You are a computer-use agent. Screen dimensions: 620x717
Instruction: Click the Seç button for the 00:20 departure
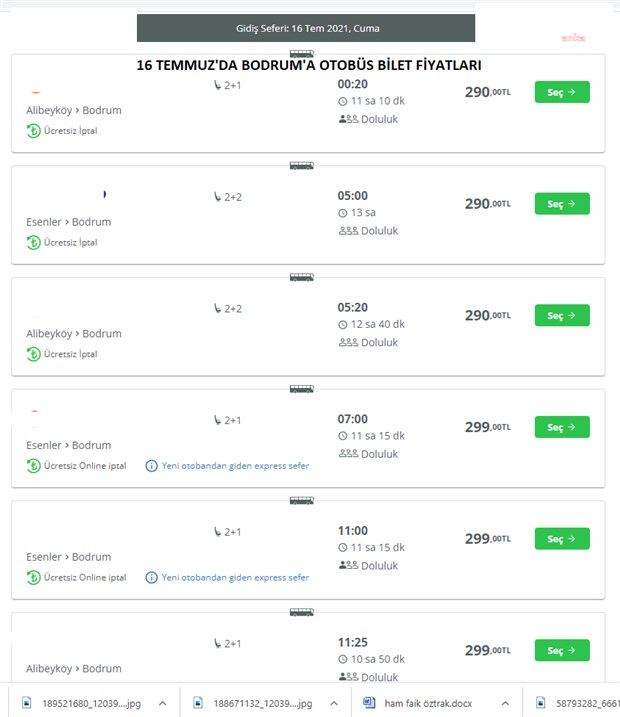click(x=562, y=92)
